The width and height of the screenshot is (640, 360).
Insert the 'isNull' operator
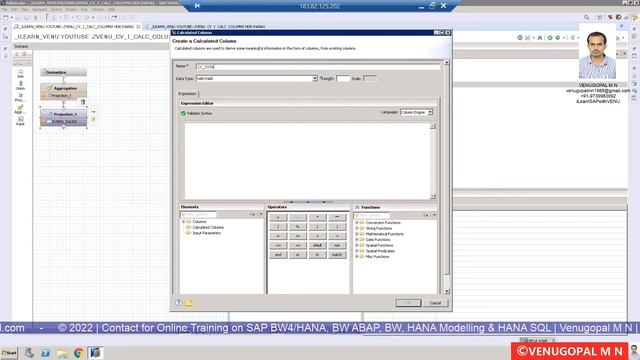click(317, 245)
